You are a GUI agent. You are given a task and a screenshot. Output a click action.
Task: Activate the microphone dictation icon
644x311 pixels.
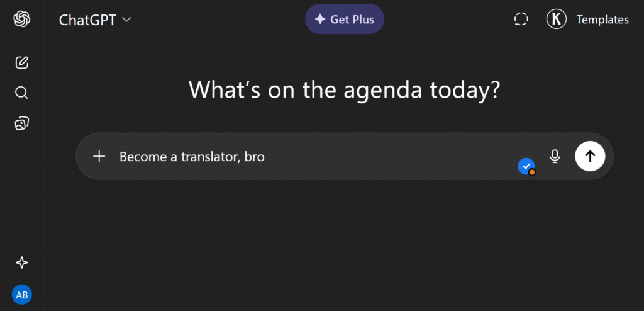(x=554, y=156)
